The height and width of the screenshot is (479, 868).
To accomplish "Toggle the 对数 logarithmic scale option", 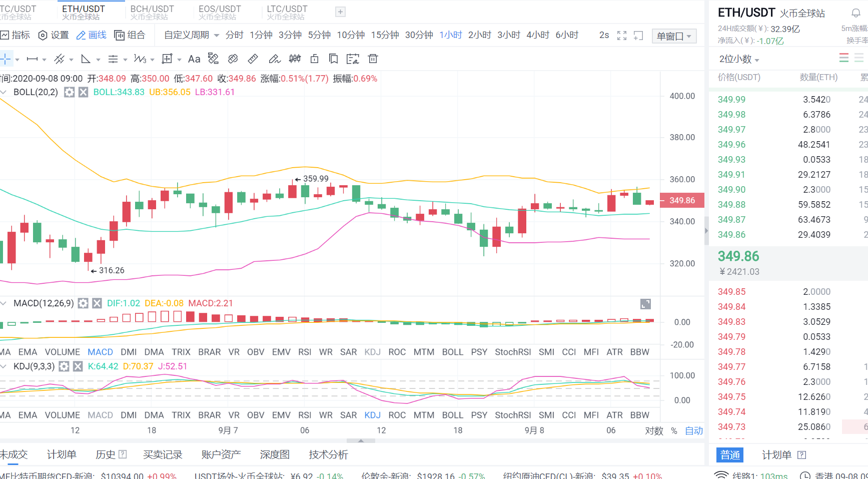I will (x=654, y=431).
